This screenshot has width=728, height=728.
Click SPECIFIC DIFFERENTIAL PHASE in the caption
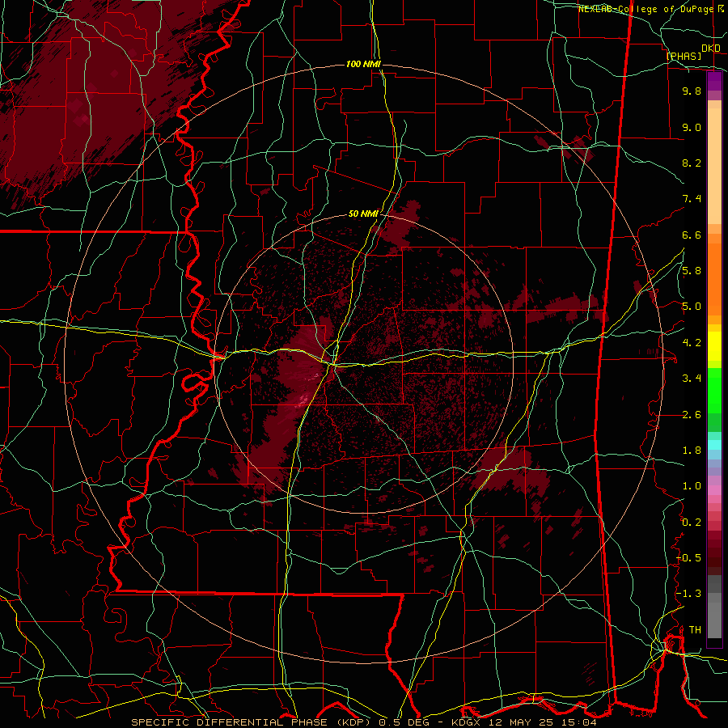[x=230, y=722]
